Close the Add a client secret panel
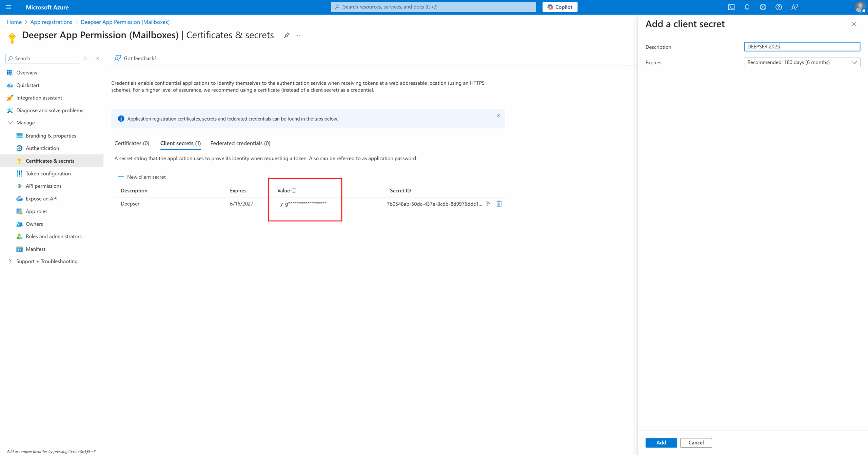This screenshot has width=868, height=455. pyautogui.click(x=854, y=24)
